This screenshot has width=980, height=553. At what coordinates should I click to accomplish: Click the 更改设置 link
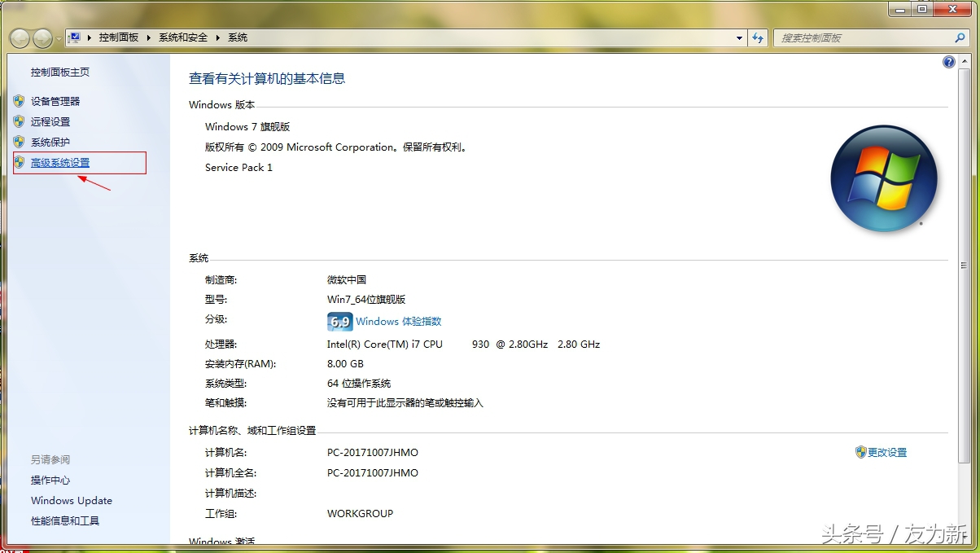887,452
